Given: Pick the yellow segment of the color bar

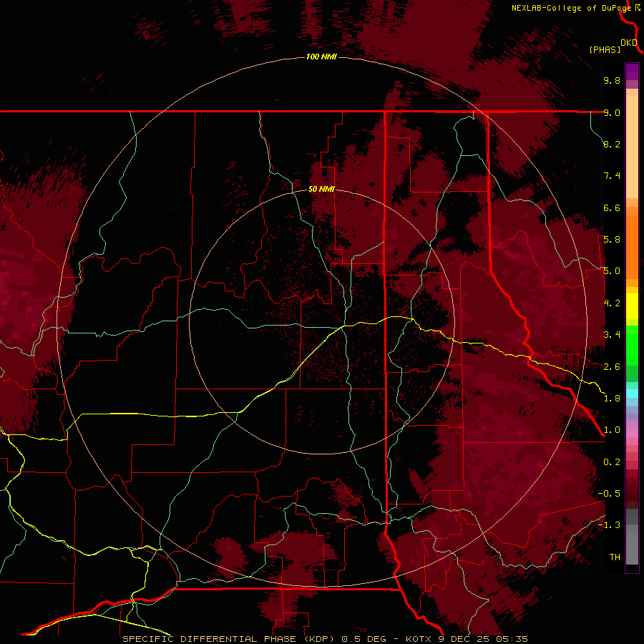Looking at the screenshot, I should 632,306.
